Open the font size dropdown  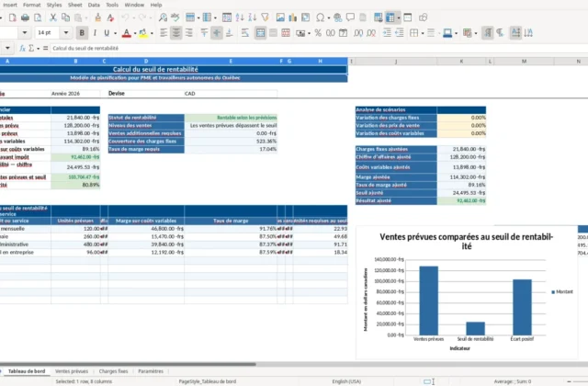pyautogui.click(x=66, y=33)
